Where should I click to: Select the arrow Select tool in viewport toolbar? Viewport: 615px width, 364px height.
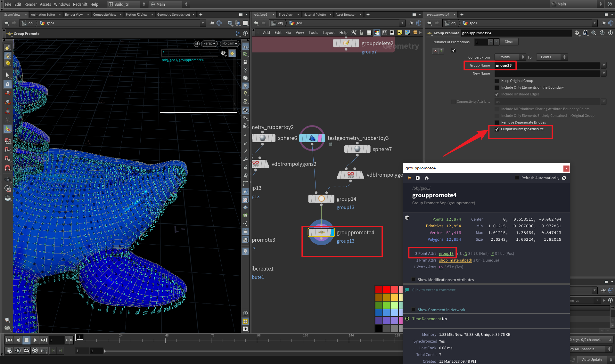tap(8, 75)
